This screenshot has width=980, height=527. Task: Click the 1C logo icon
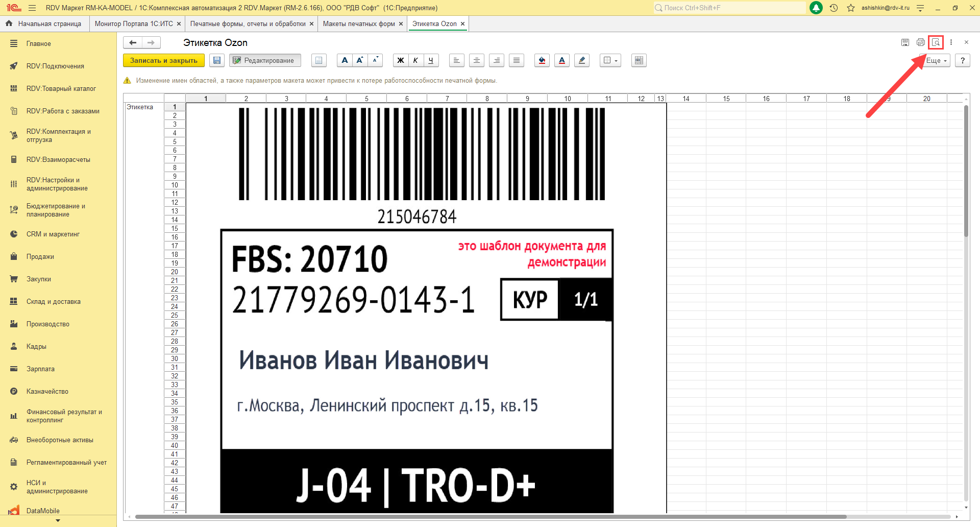14,8
